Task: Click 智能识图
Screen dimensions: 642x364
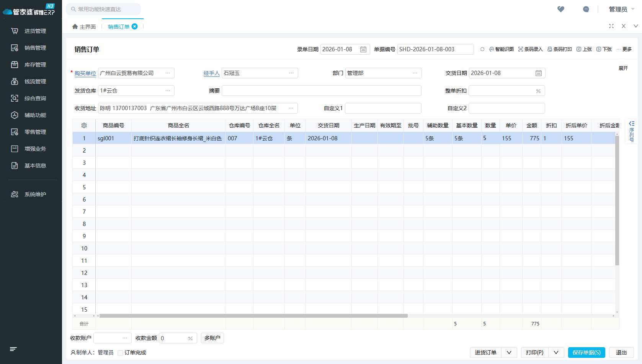Action: (502, 49)
